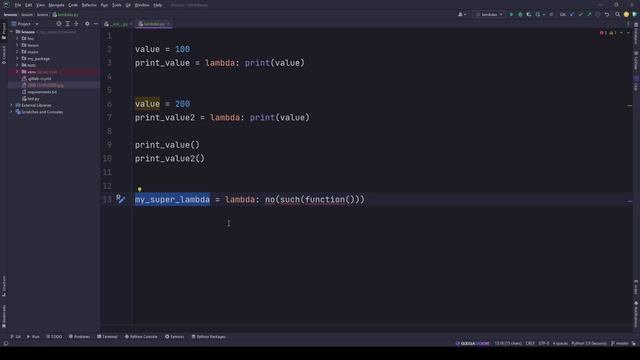The image size is (640, 360).
Task: Expand the my_package folder arrow
Action: click(18, 58)
